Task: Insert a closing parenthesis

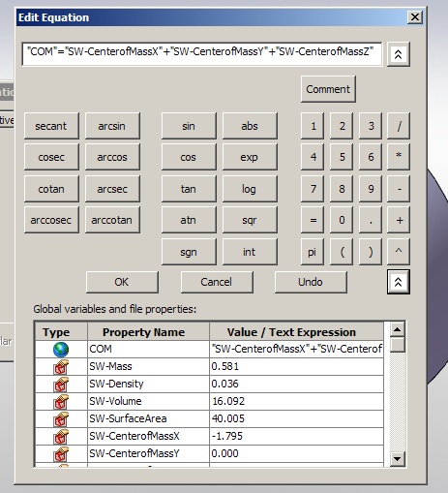Action: pos(371,252)
